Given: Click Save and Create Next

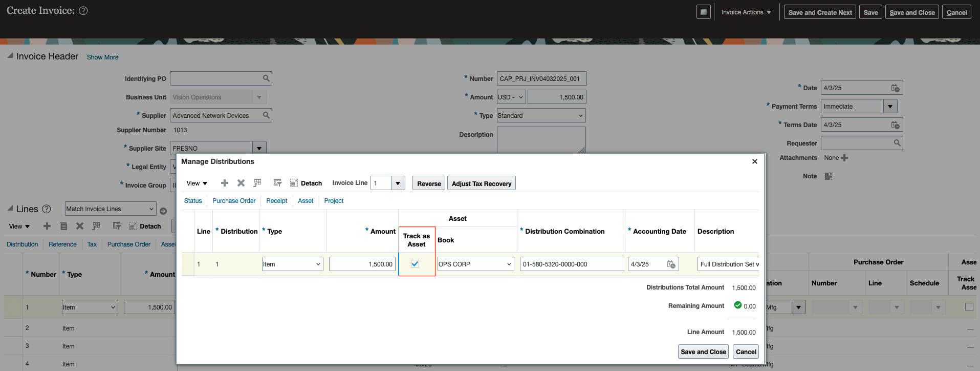Looking at the screenshot, I should pyautogui.click(x=820, y=12).
